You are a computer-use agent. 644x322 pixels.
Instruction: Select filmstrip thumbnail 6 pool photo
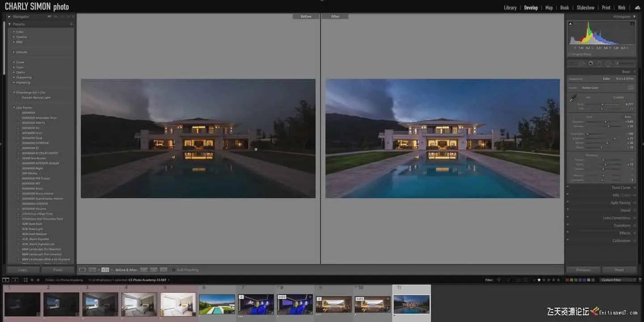pyautogui.click(x=217, y=304)
